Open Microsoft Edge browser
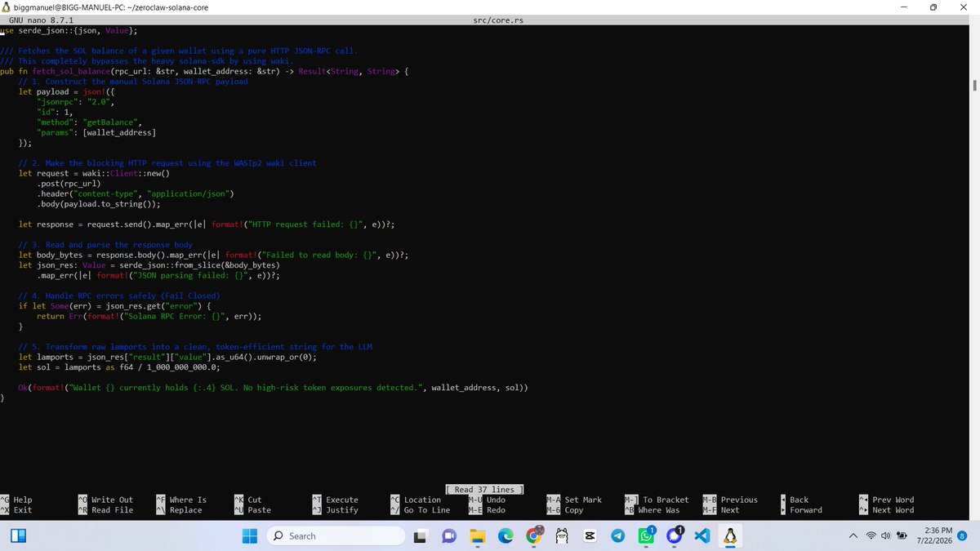The height and width of the screenshot is (551, 980). tap(506, 536)
